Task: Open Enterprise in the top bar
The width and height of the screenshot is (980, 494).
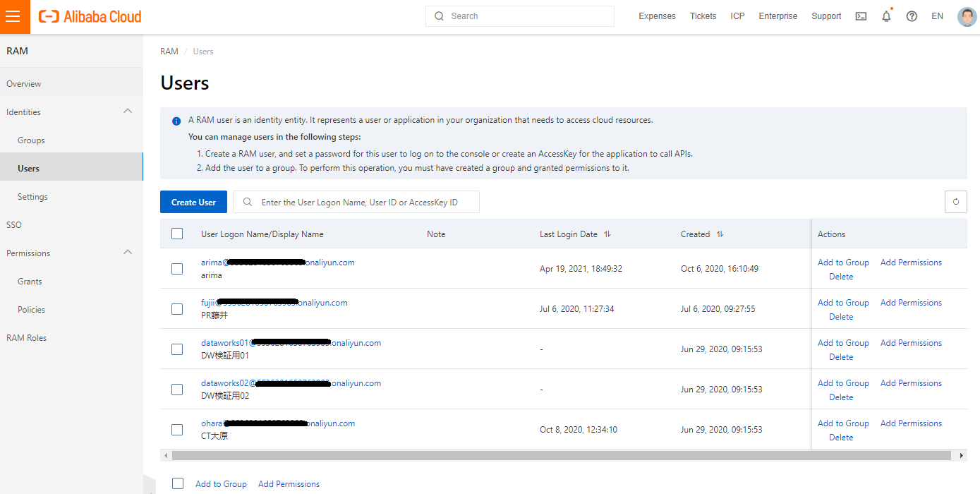Action: click(x=778, y=16)
